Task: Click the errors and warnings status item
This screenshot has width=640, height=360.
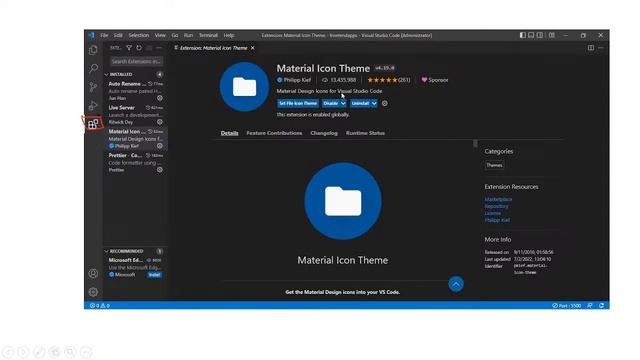Action: (x=100, y=305)
